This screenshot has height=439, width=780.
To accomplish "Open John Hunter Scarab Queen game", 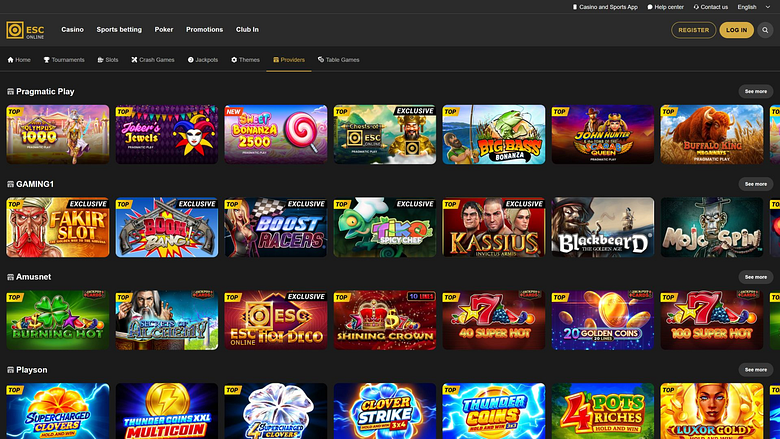I will pos(602,134).
